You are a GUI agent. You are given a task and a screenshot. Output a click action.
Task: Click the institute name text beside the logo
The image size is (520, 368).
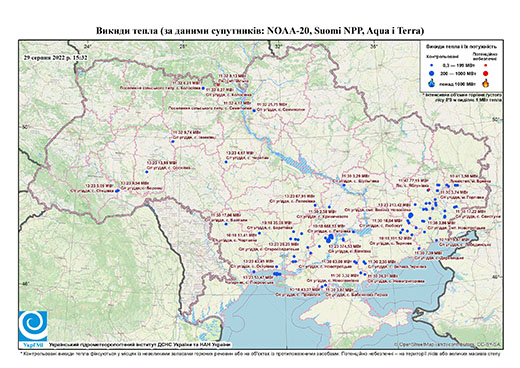140,344
